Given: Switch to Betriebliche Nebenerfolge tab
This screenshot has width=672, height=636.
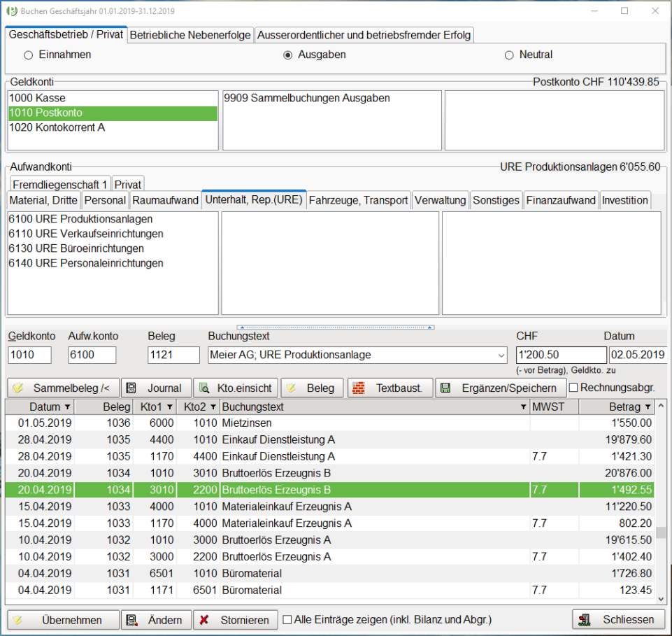Looking at the screenshot, I should (x=190, y=35).
